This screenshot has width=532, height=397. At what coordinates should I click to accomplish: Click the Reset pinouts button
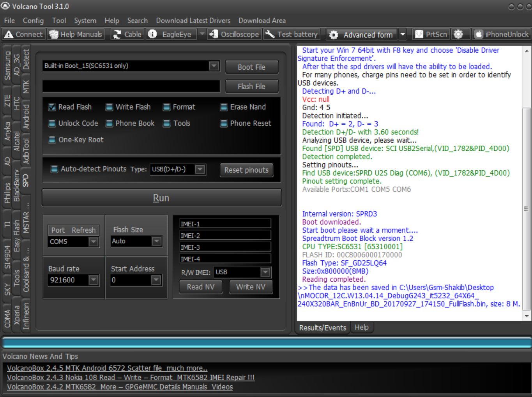pyautogui.click(x=246, y=170)
